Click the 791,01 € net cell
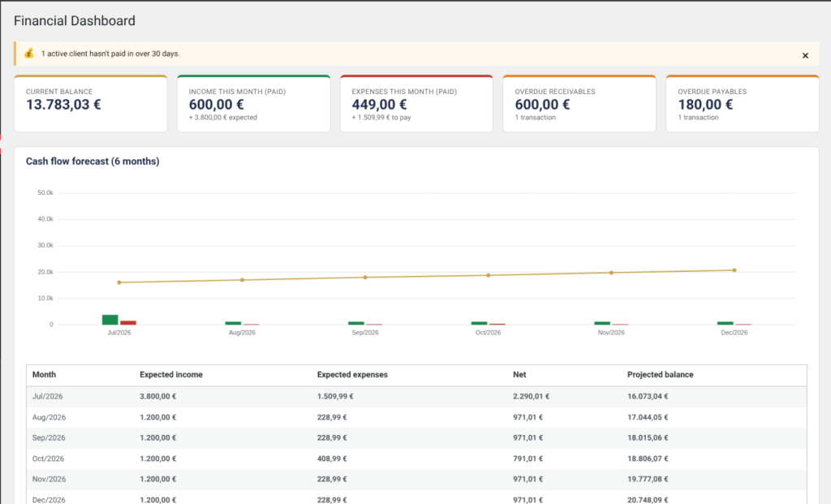Screen dimensions: 831x504 (527, 459)
